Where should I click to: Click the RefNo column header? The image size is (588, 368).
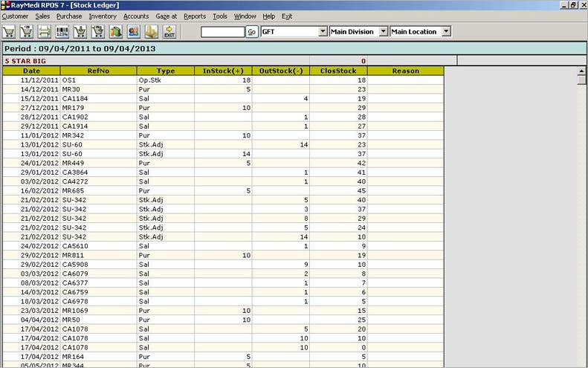click(99, 71)
